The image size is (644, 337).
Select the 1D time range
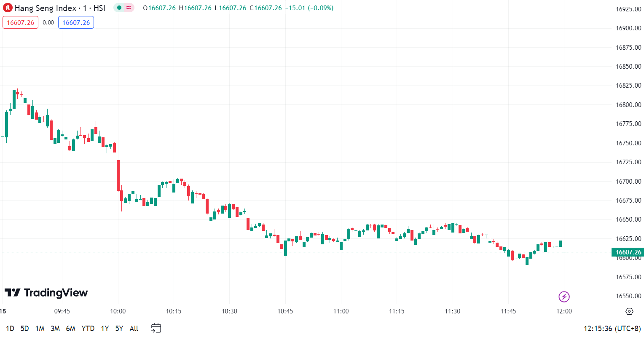tap(10, 329)
